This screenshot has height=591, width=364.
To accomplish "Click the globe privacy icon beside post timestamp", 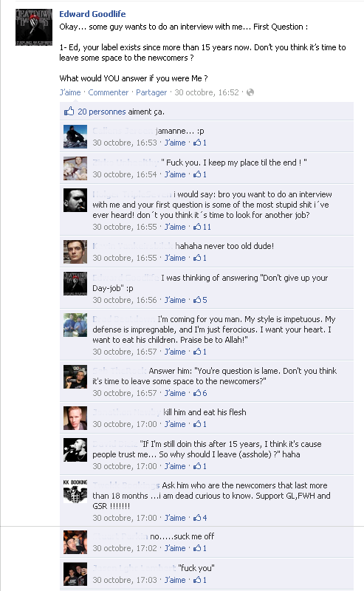I will click(x=250, y=92).
